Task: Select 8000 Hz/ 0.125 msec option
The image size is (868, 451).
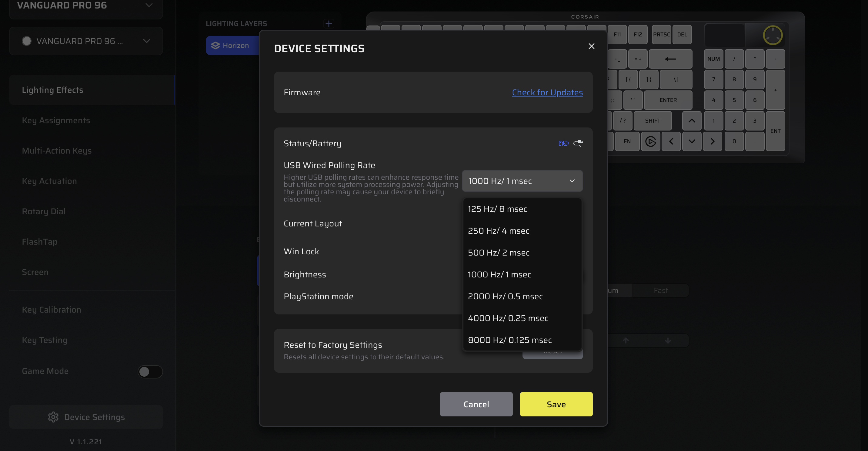Action: [x=509, y=340]
